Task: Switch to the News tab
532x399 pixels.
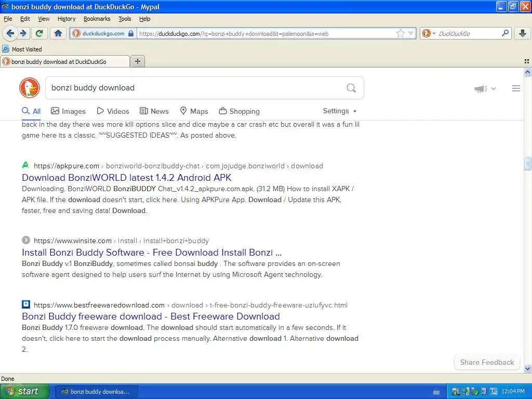Action: point(154,111)
